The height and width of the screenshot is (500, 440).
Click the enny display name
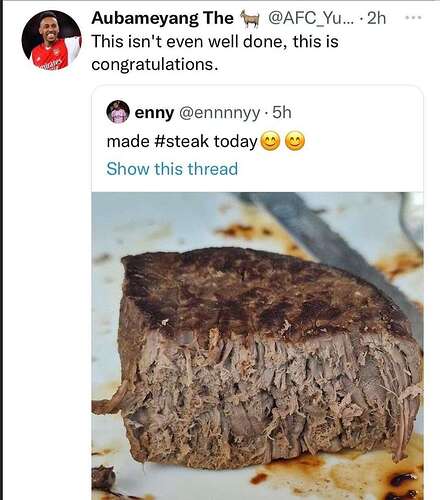pos(154,113)
